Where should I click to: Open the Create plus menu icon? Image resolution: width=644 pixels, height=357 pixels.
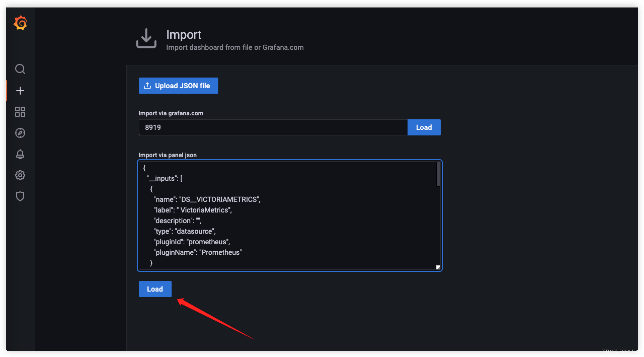coord(20,91)
